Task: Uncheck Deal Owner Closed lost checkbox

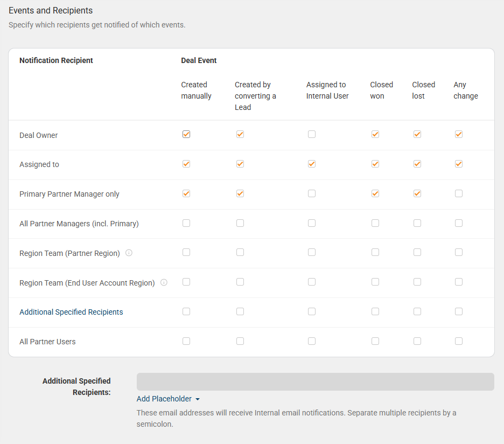Action: (417, 134)
